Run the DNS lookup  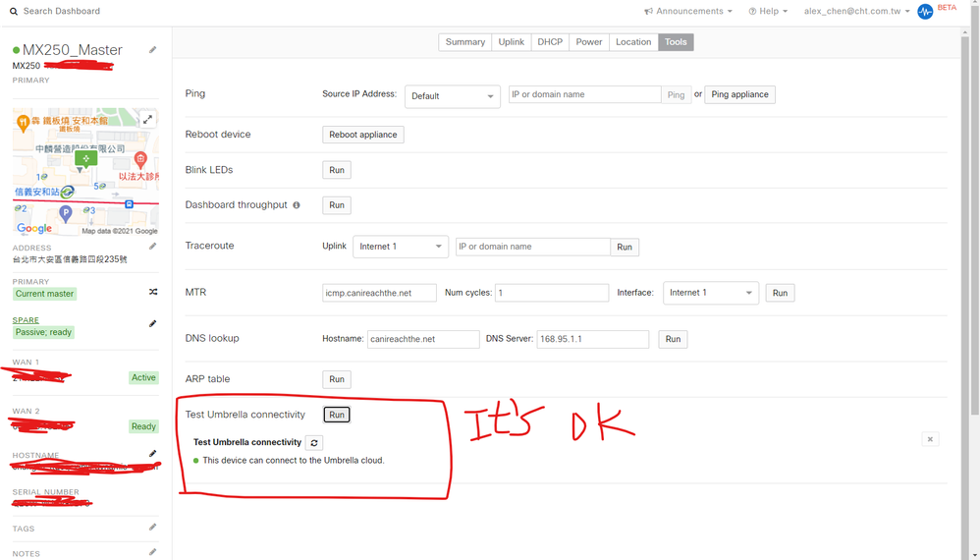click(x=673, y=339)
